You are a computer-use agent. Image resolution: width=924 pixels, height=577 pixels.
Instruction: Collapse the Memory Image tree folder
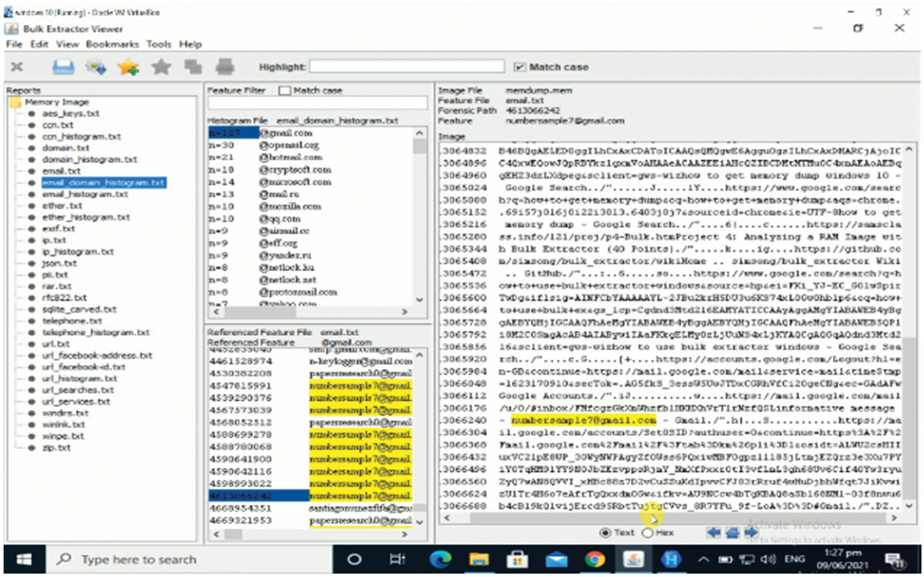(x=16, y=102)
